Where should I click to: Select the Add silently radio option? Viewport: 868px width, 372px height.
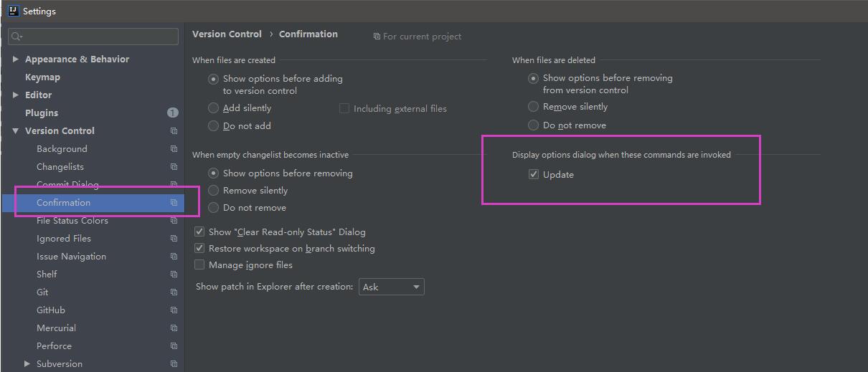[x=213, y=108]
